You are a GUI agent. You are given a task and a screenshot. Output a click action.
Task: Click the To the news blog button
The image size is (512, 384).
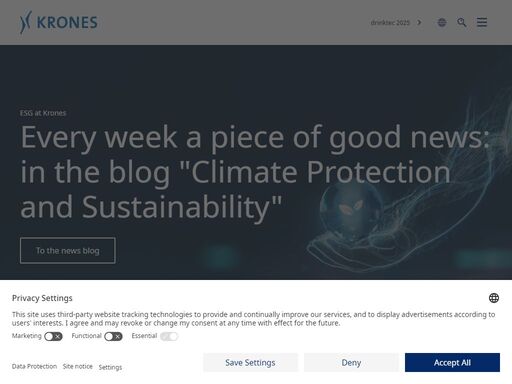(68, 251)
